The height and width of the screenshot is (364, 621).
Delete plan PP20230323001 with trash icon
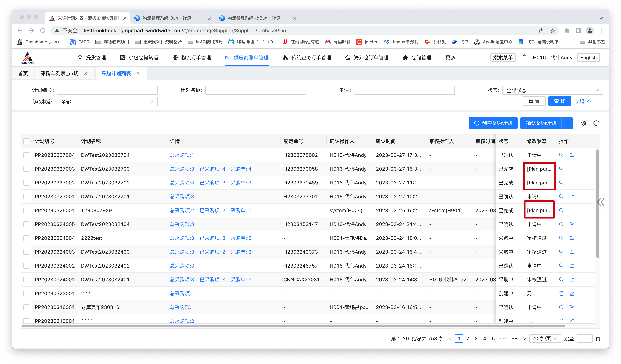(x=561, y=293)
